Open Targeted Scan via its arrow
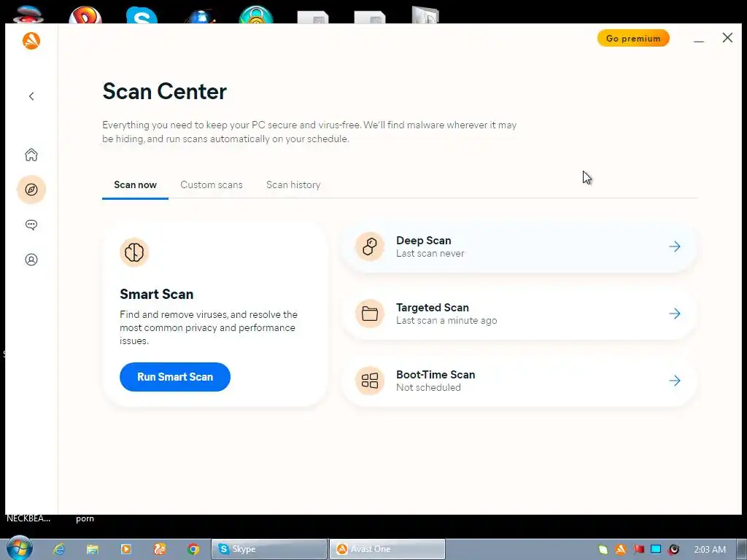This screenshot has height=560, width=747. [x=675, y=314]
